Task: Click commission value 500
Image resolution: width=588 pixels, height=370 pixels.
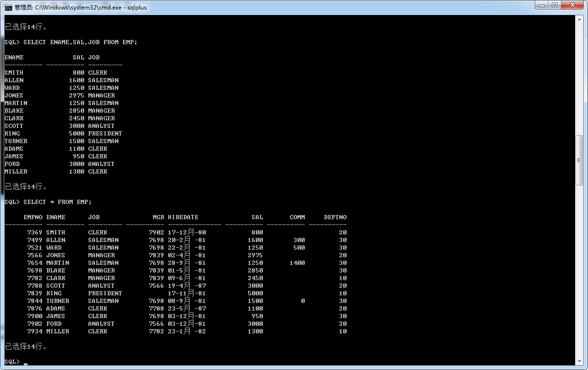Action: click(299, 248)
